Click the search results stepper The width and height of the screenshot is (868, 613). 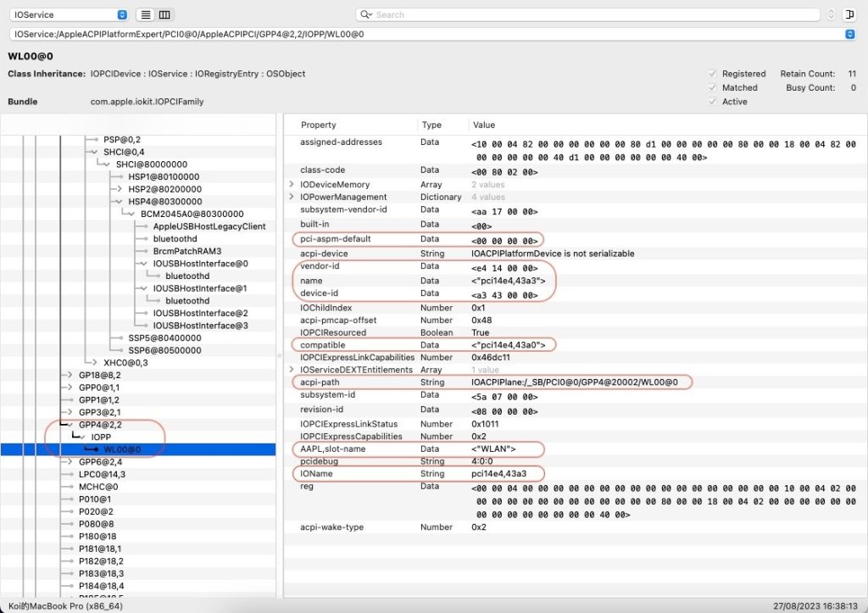coord(831,14)
